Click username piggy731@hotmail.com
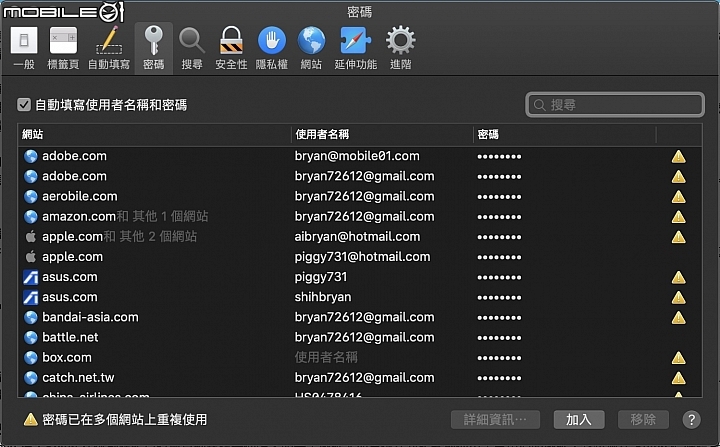Screen dimensions: 720x447 click(362, 257)
